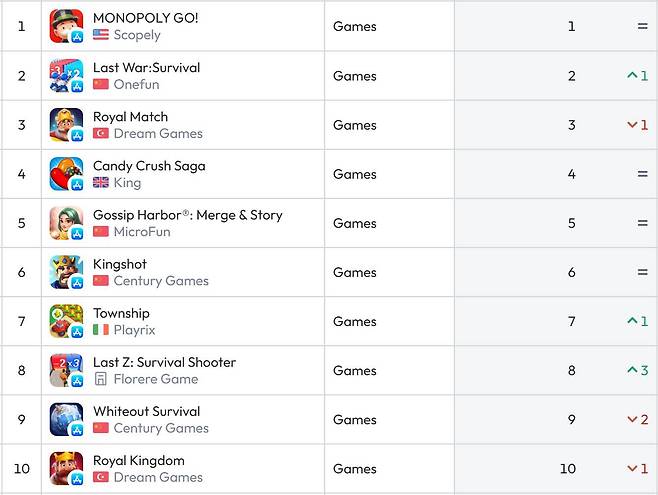Open the Whiteout Survival title link
This screenshot has height=495, width=658.
coord(146,411)
